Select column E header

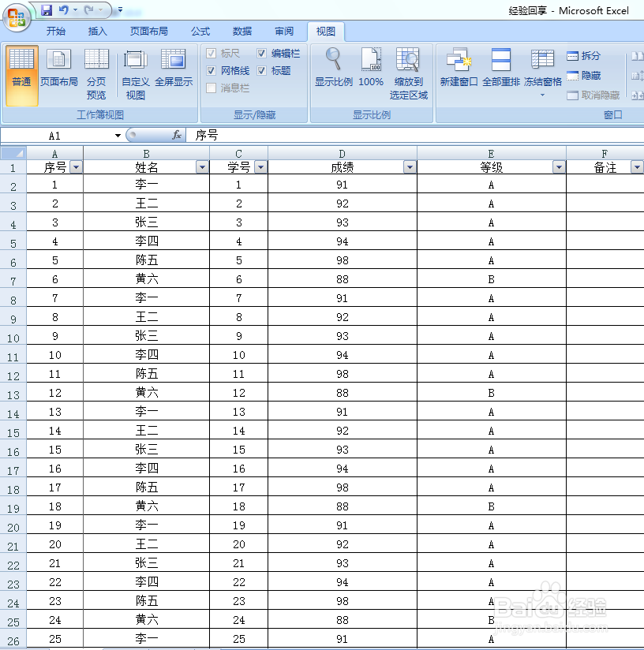pos(492,153)
